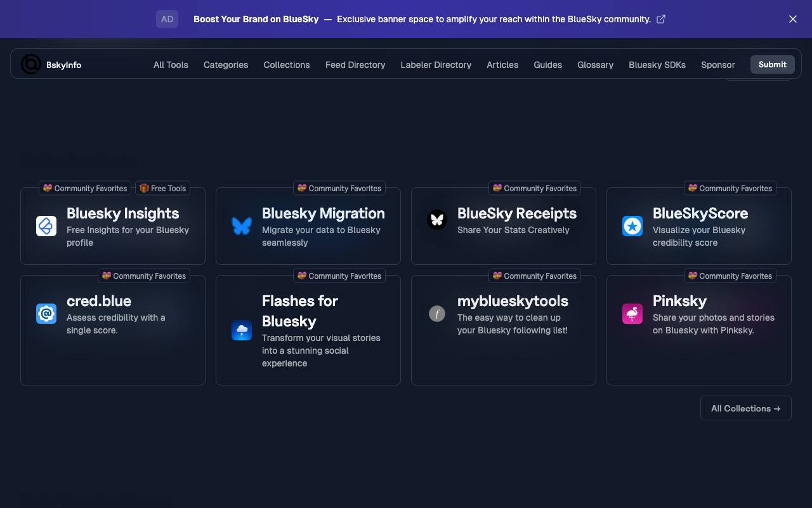Click the myblueskytools gray icon
The height and width of the screenshot is (508, 812).
pyautogui.click(x=437, y=314)
